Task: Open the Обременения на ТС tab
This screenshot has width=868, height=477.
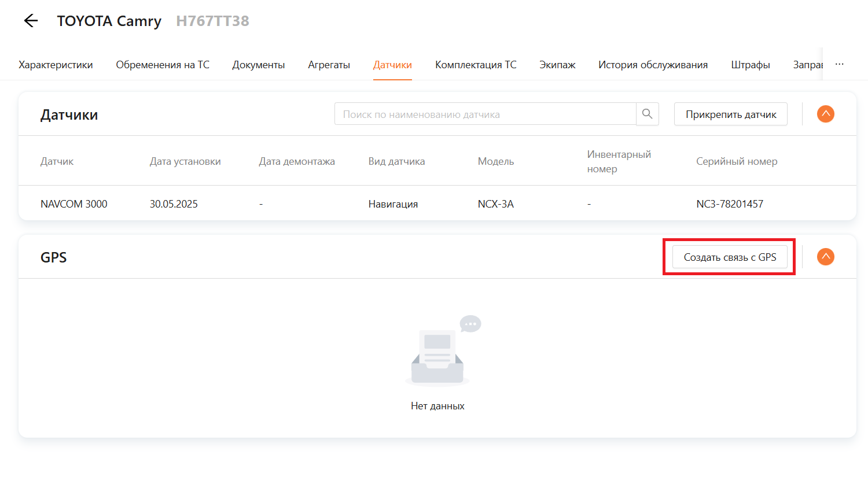Action: coord(163,65)
